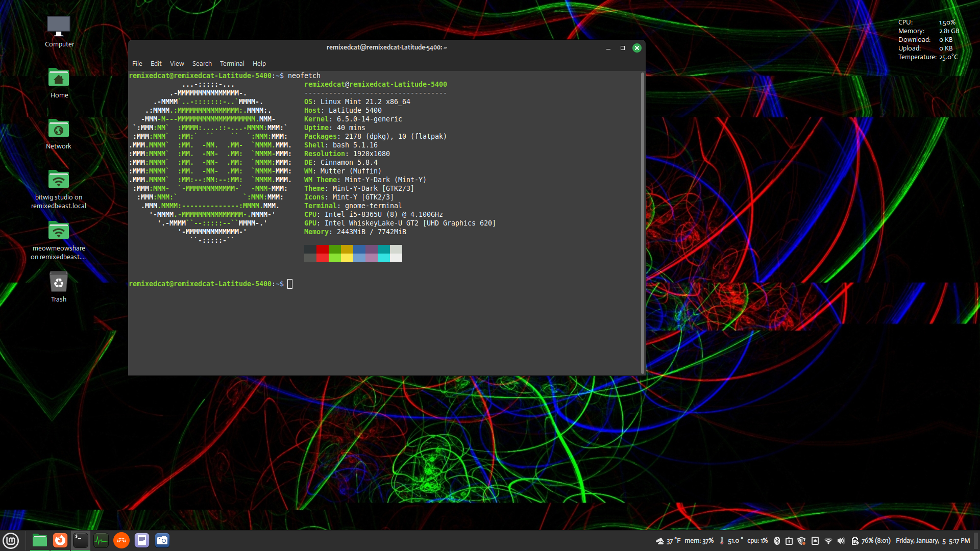
Task: Open the Terminal menu in menu bar
Action: point(232,63)
